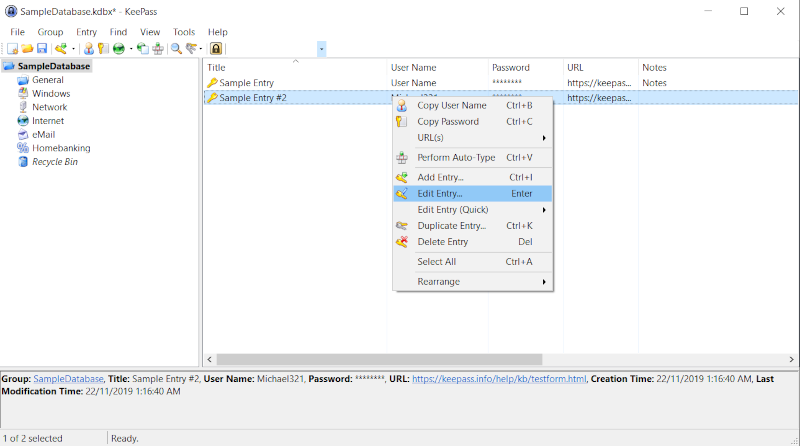Select the 'Sample Entry' row title

pyautogui.click(x=246, y=83)
